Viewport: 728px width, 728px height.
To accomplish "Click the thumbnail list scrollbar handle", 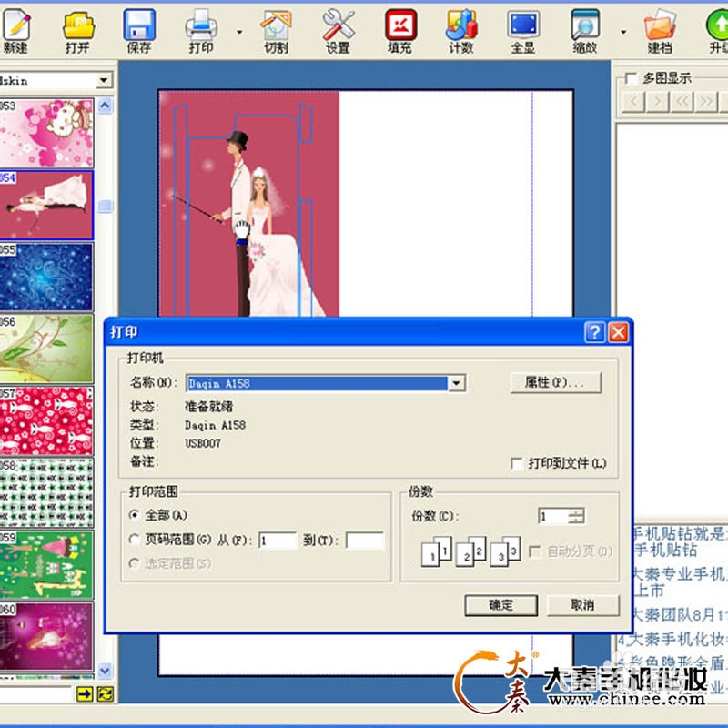I will pos(105,206).
